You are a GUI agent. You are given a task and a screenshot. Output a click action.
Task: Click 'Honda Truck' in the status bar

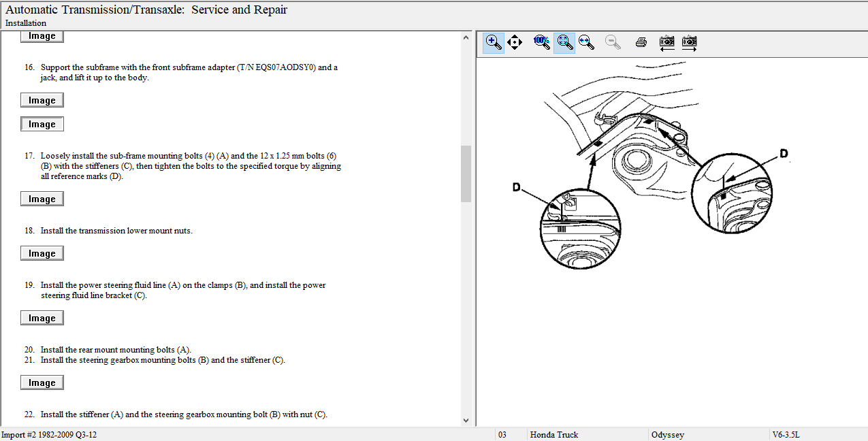click(554, 434)
